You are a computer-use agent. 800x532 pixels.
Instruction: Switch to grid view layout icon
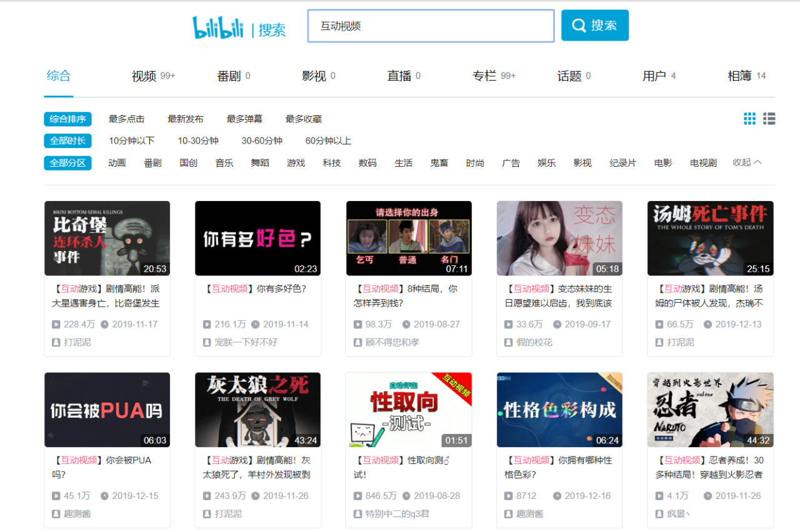click(749, 119)
